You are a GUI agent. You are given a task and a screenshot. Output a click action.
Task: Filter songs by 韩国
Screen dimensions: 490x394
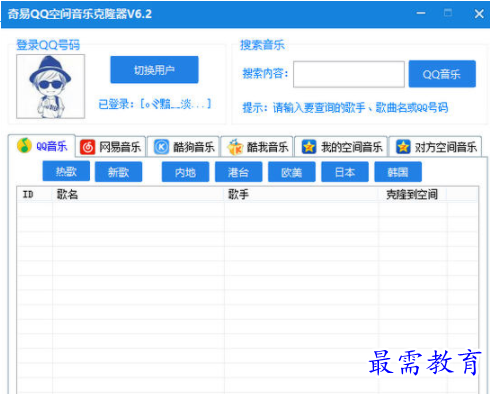coord(398,172)
